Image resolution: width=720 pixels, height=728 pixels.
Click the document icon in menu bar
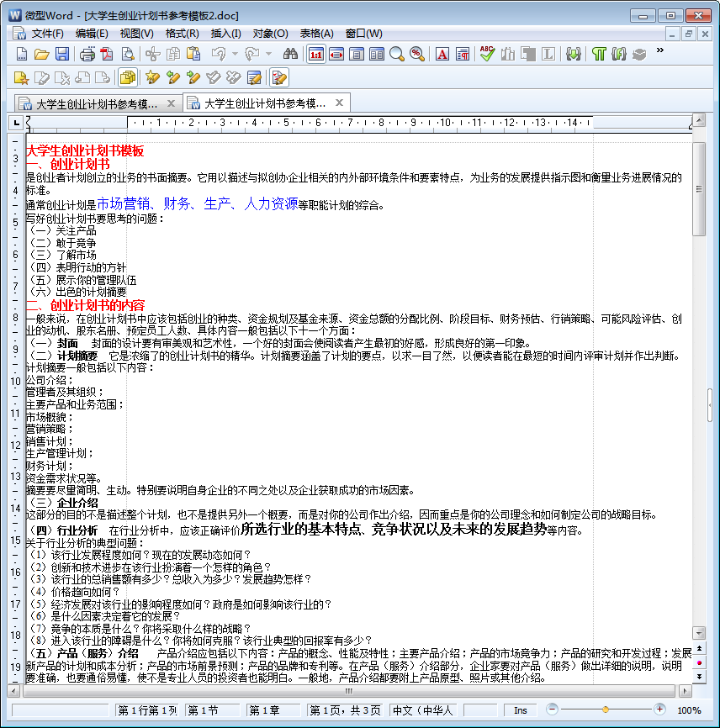pyautogui.click(x=19, y=34)
